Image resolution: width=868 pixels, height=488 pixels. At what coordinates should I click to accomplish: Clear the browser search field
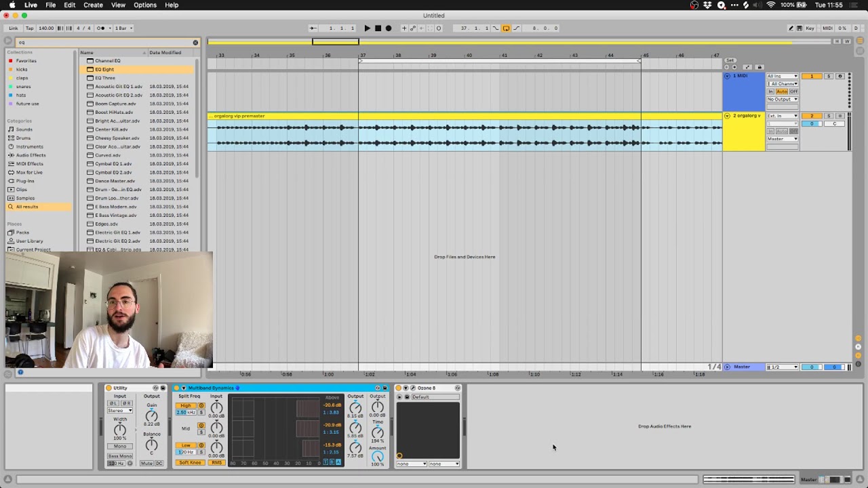(x=195, y=42)
